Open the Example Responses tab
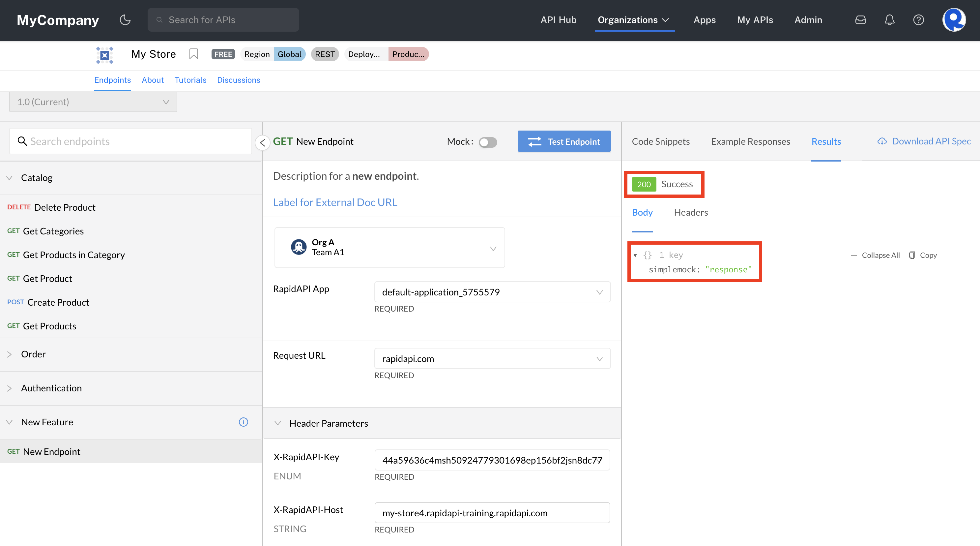 [x=750, y=142]
